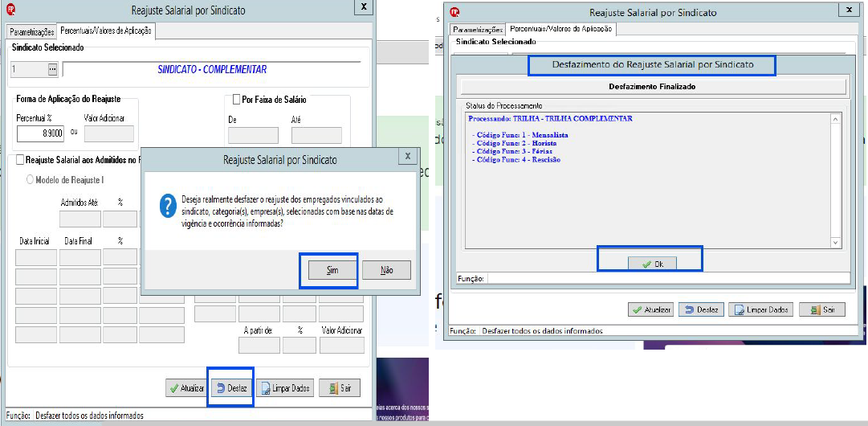This screenshot has width=868, height=426.
Task: Close the right Reajuste Salarial window
Action: coord(850,10)
